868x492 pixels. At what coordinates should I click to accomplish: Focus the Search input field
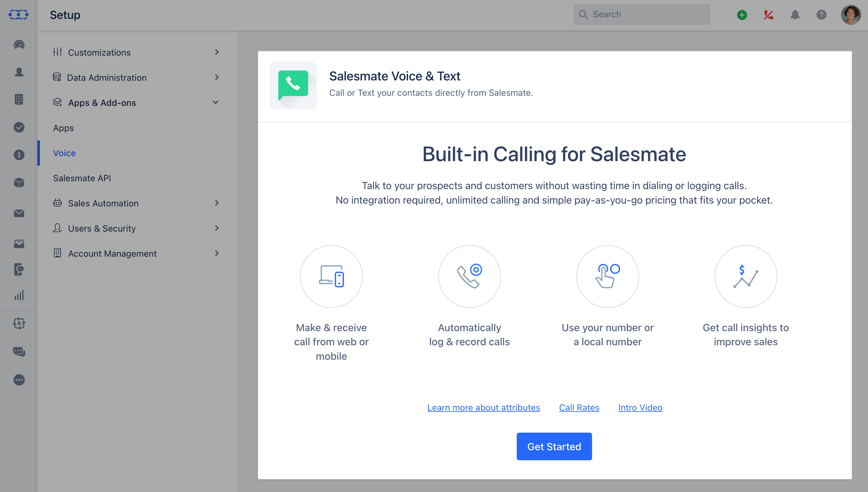(641, 14)
